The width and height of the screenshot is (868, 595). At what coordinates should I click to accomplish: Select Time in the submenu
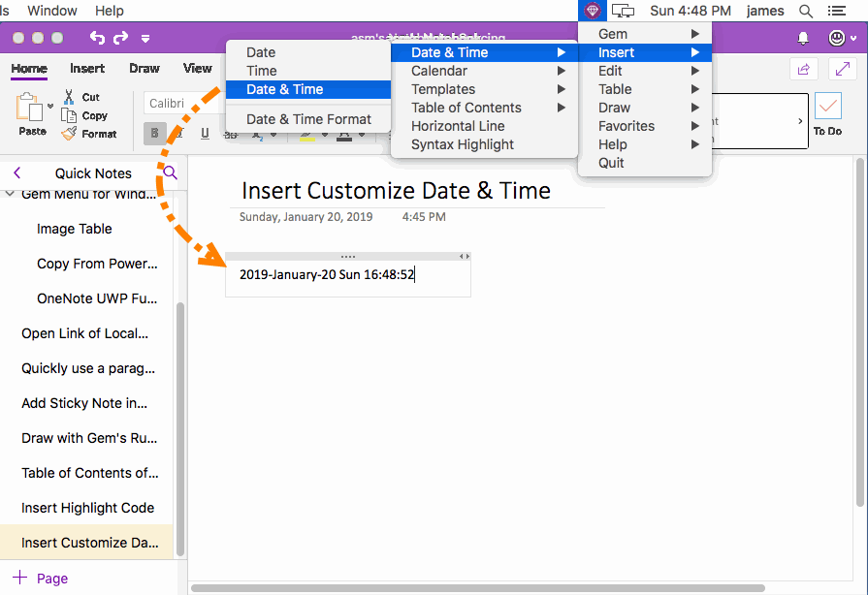click(x=308, y=71)
